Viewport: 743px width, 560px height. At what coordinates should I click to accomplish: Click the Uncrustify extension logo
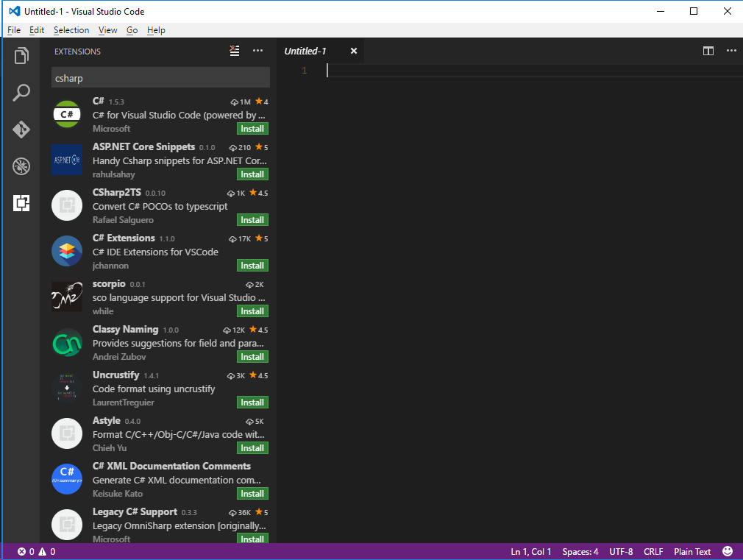point(67,388)
